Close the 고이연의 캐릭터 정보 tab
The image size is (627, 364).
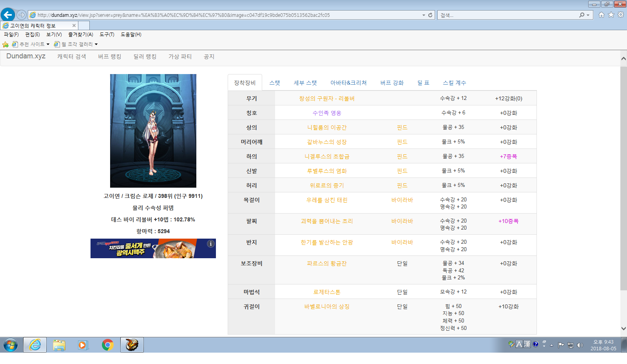tap(74, 25)
